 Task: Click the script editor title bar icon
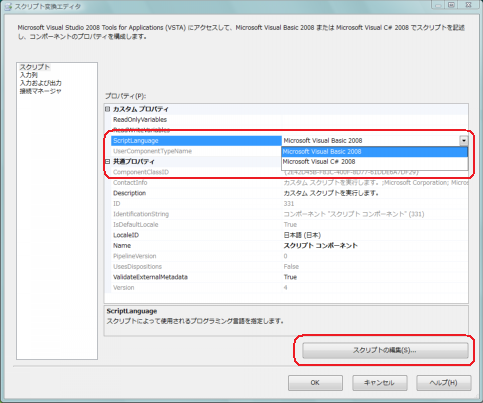pos(8,6)
